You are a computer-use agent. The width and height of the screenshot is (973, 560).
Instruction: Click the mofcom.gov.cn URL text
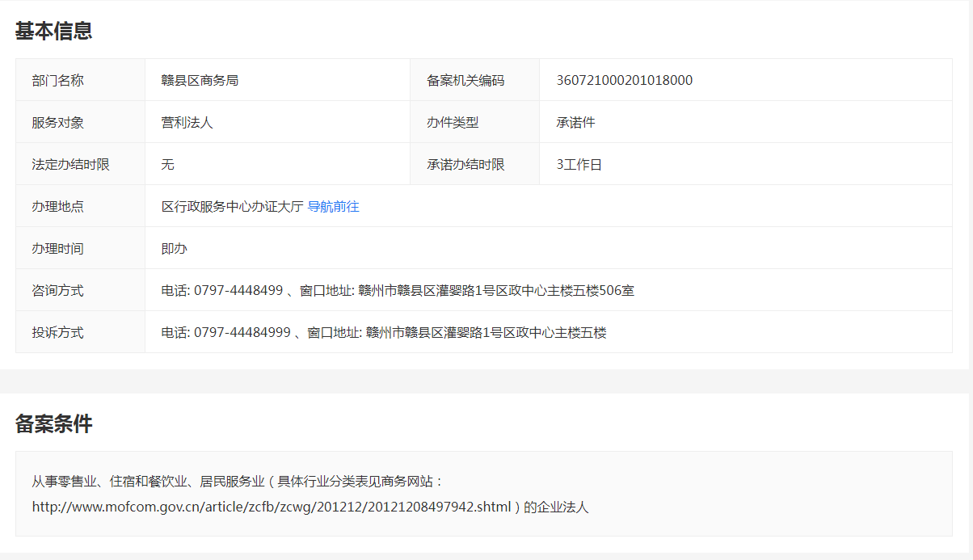(x=272, y=507)
